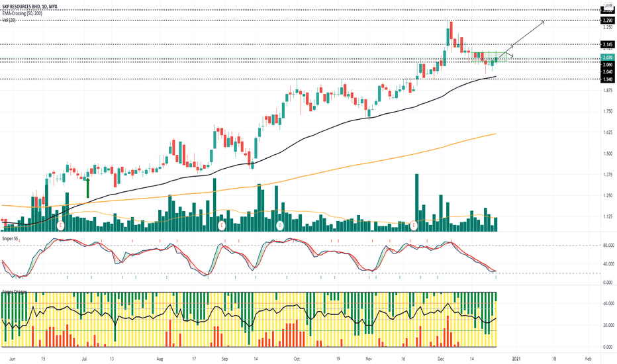Click the 2021 label on time axis
Image resolution: width=617 pixels, height=364 pixels.
click(x=516, y=359)
